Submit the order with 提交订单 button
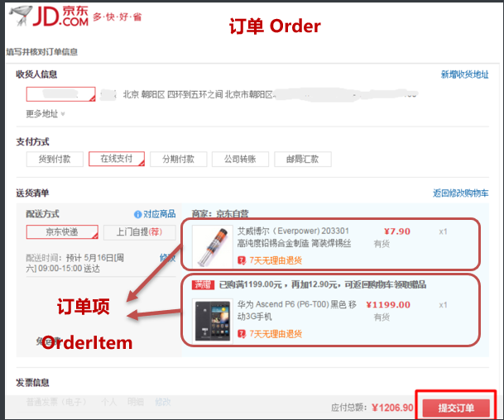 pyautogui.click(x=456, y=408)
